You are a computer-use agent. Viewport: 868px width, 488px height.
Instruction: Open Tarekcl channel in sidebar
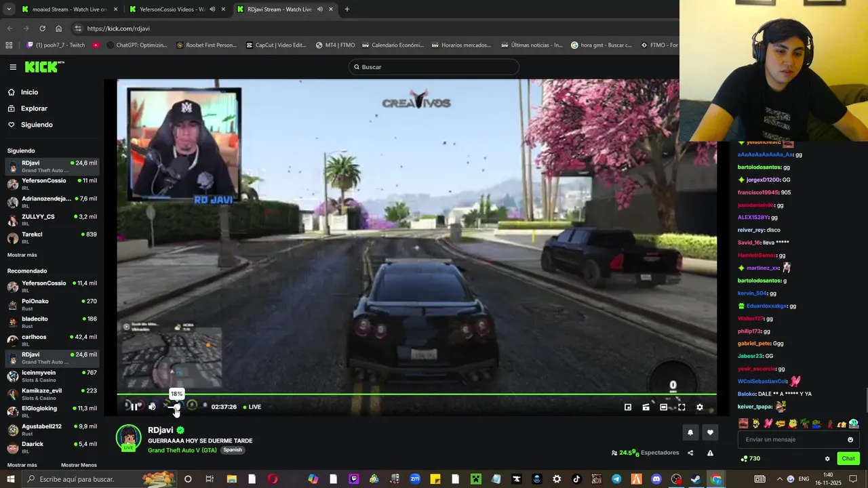(x=52, y=237)
